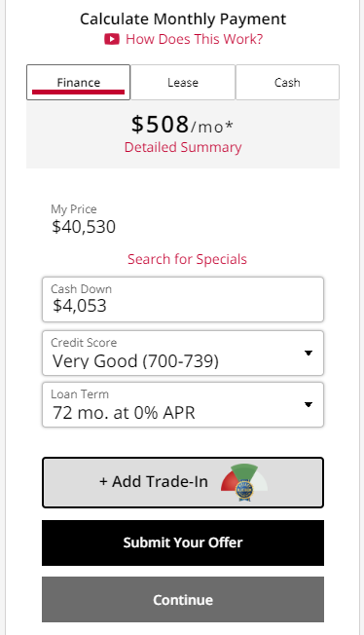Click the $508/mo payment amount
Screen dimensions: 364x635
(x=182, y=125)
